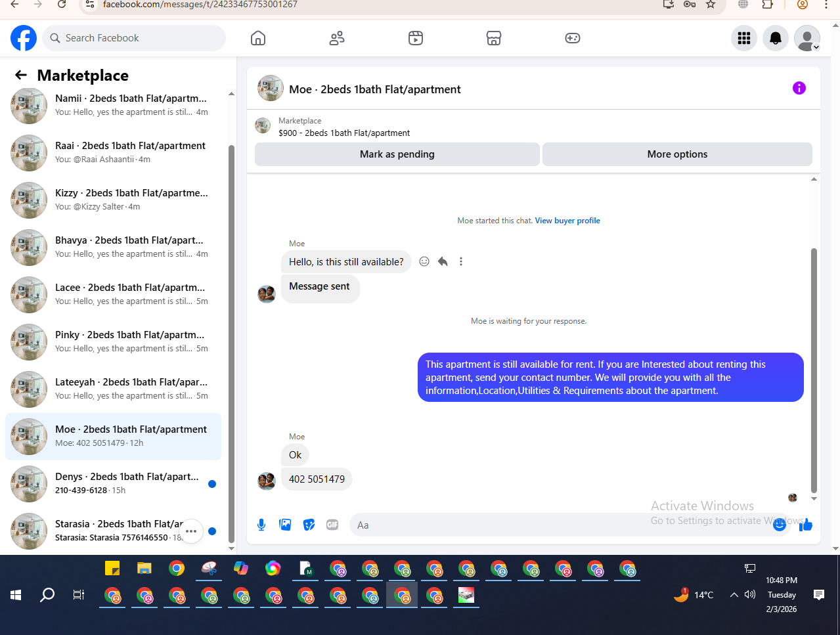Open 'View buyer profile' link
The width and height of the screenshot is (840, 635).
[567, 221]
